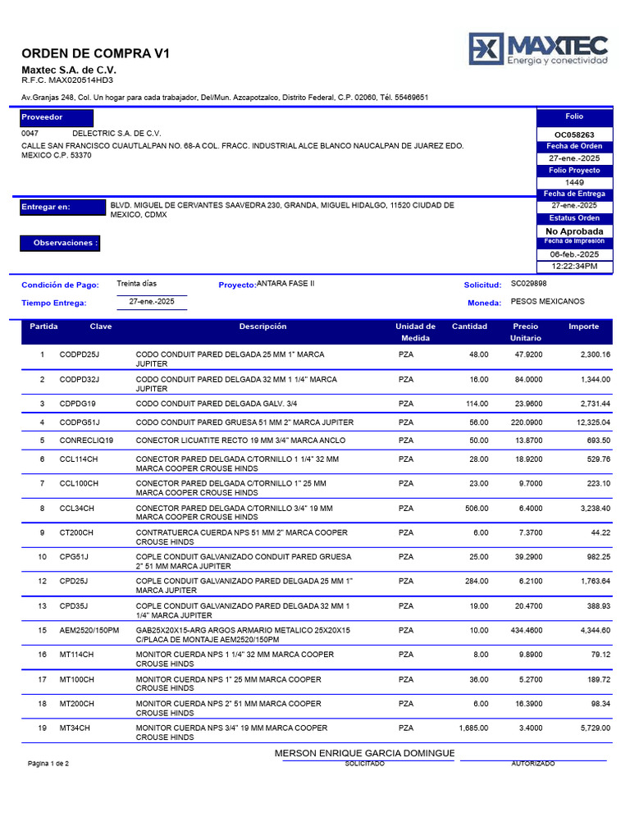The image size is (630, 840).
Task: Click the Fecha de Orden value 27-ene.-2025
Action: coord(574,158)
